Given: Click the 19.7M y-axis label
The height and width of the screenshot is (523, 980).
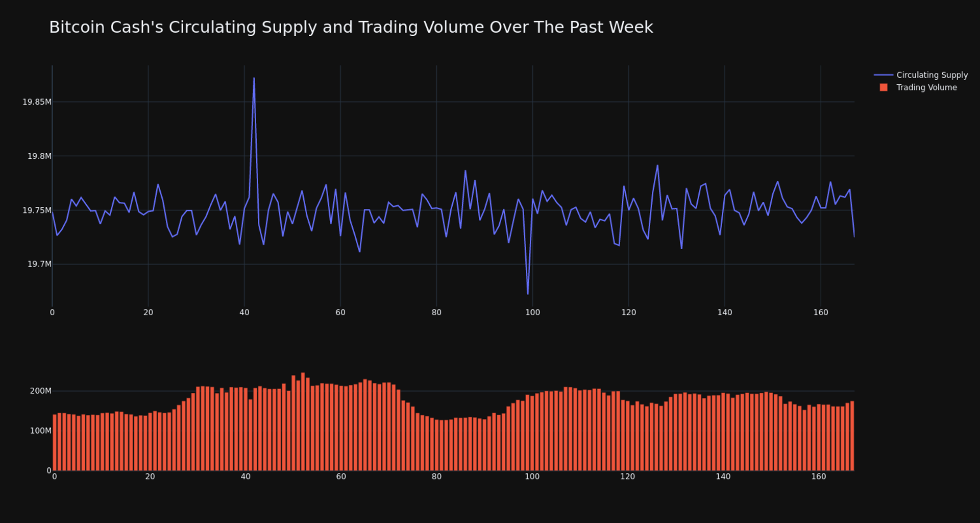Looking at the screenshot, I should 39,264.
